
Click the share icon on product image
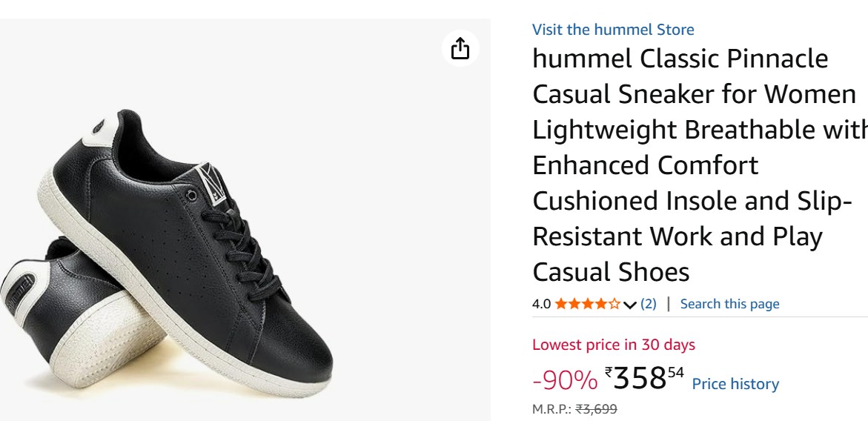click(460, 48)
